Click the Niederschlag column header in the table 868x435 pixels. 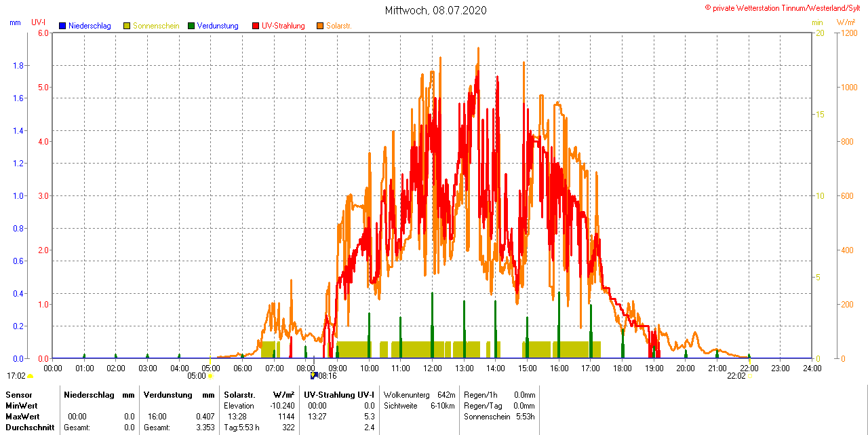coord(90,394)
